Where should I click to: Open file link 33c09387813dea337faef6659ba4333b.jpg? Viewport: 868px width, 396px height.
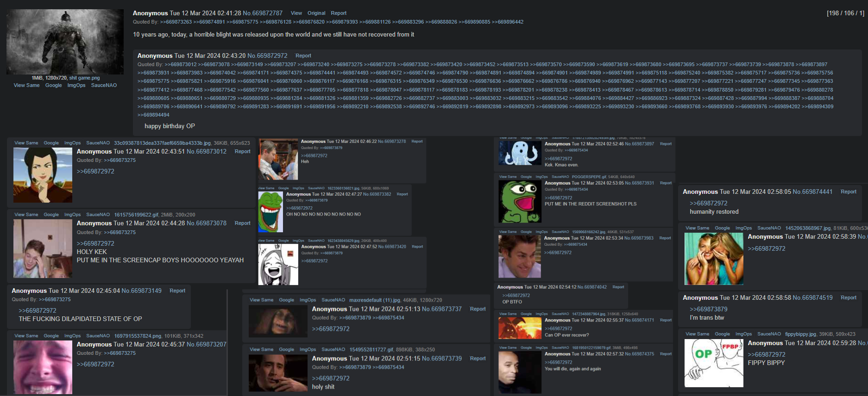click(162, 143)
